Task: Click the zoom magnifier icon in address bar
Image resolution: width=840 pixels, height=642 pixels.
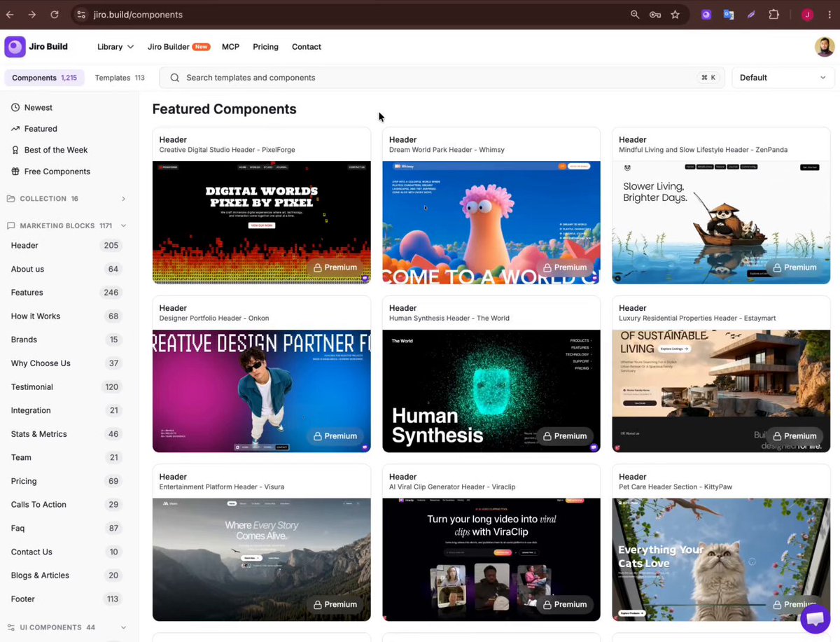Action: click(635, 14)
